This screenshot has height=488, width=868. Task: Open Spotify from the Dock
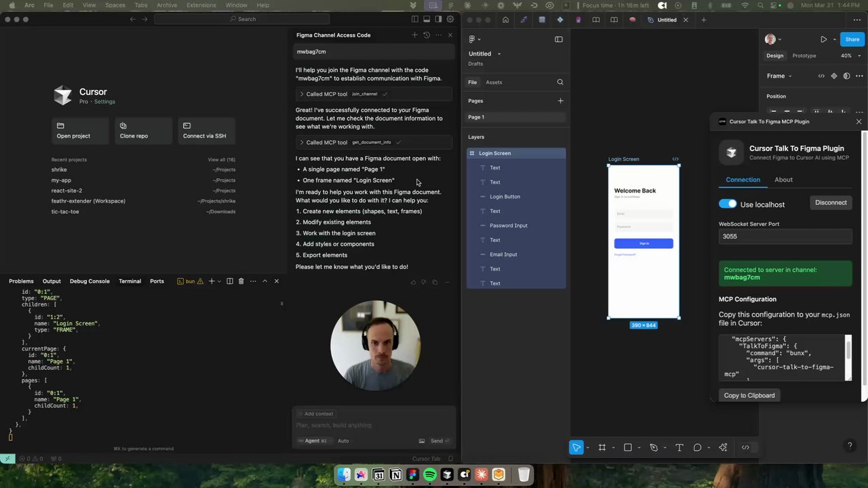pos(430,475)
